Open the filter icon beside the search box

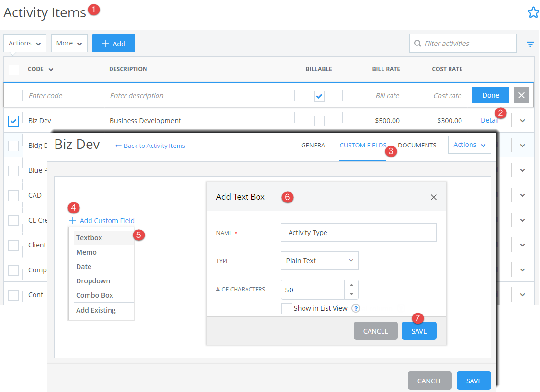(530, 43)
